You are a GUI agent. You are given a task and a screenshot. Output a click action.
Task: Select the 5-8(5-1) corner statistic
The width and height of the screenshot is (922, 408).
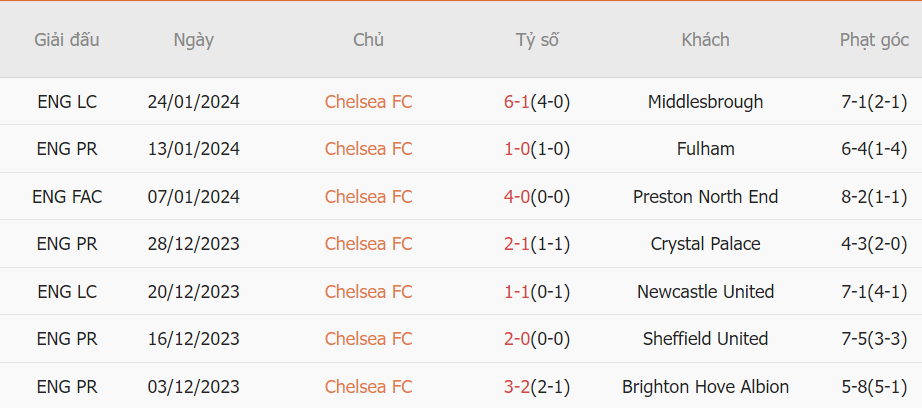click(x=874, y=387)
